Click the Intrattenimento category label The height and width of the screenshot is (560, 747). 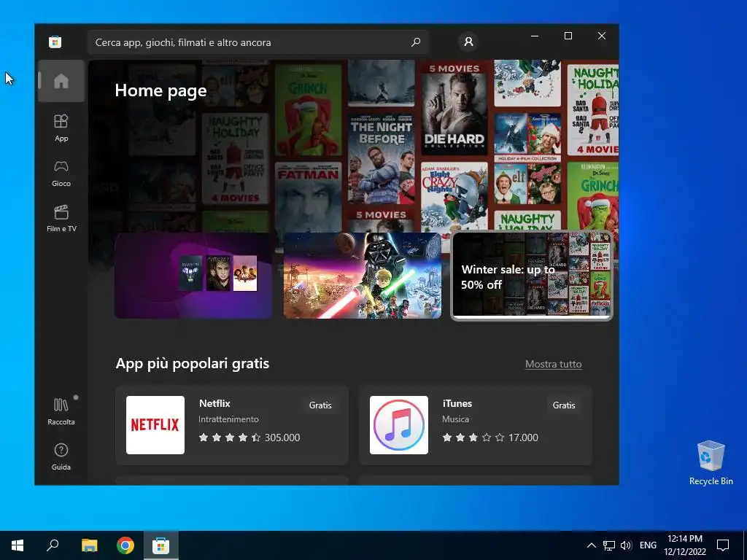pyautogui.click(x=228, y=419)
